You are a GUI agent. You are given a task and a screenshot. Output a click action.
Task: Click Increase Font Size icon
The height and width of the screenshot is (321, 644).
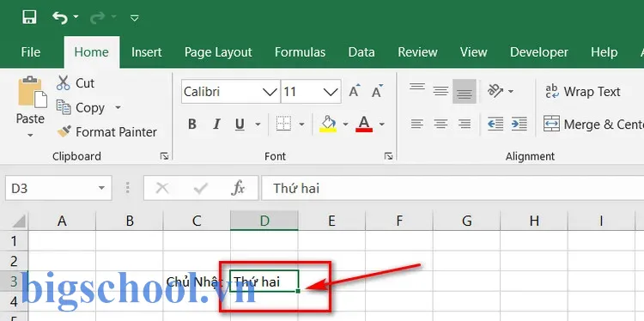[355, 91]
